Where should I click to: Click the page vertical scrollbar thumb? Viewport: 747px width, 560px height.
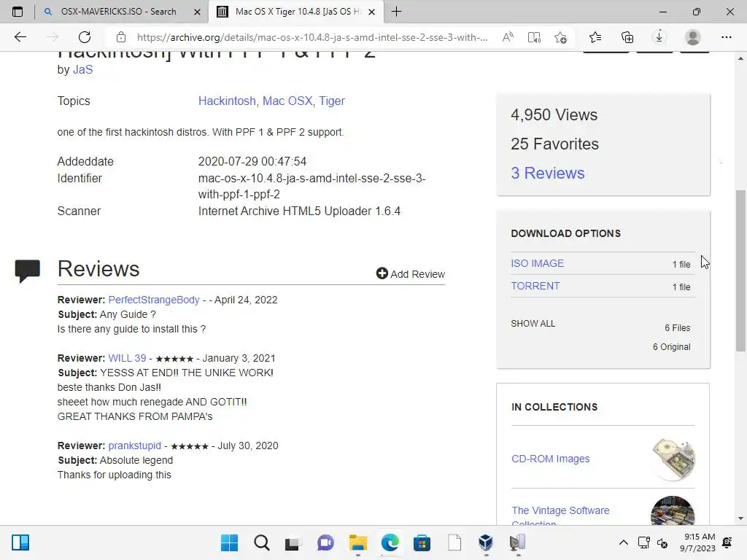tap(740, 271)
